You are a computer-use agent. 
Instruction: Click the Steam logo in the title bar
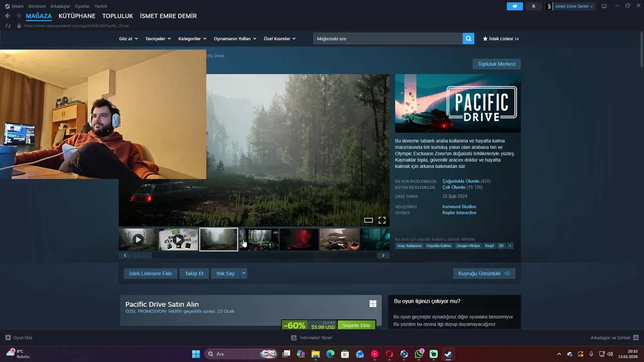pyautogui.click(x=7, y=6)
